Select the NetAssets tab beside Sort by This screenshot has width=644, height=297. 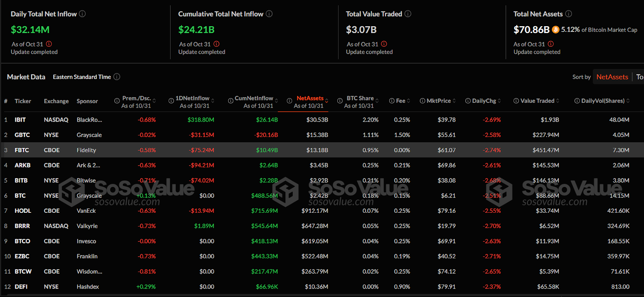coord(612,77)
